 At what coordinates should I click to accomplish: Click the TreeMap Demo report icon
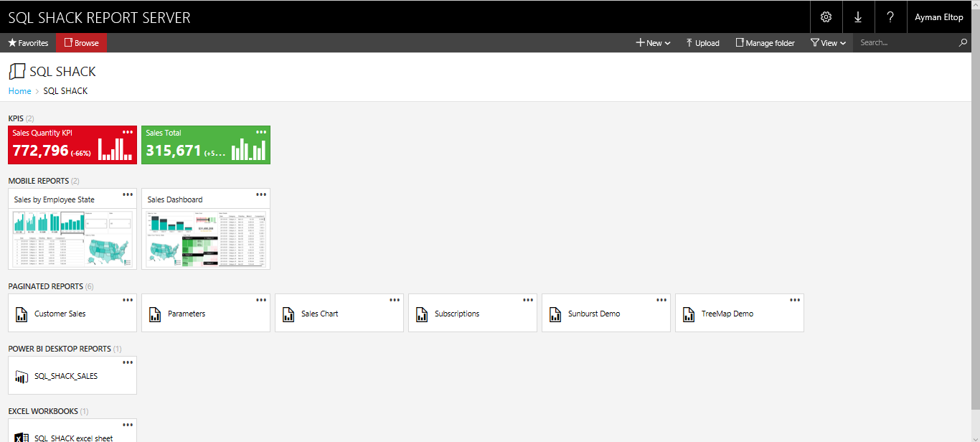(x=689, y=314)
